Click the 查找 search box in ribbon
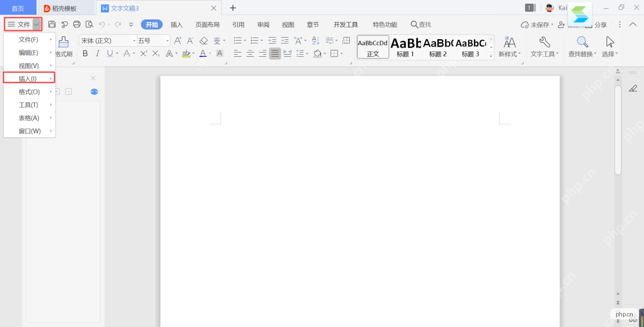Viewport: 644px width, 327px height. pos(421,24)
